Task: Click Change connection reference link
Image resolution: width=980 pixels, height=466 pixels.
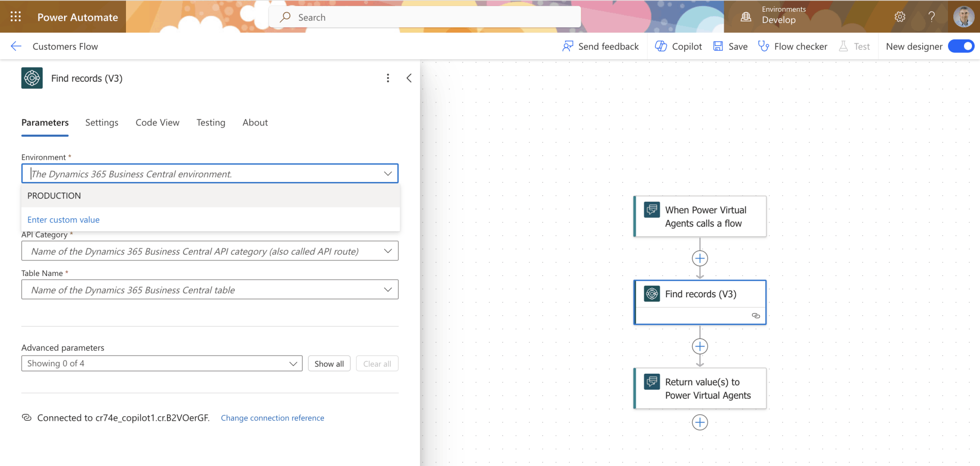Action: [x=273, y=418]
